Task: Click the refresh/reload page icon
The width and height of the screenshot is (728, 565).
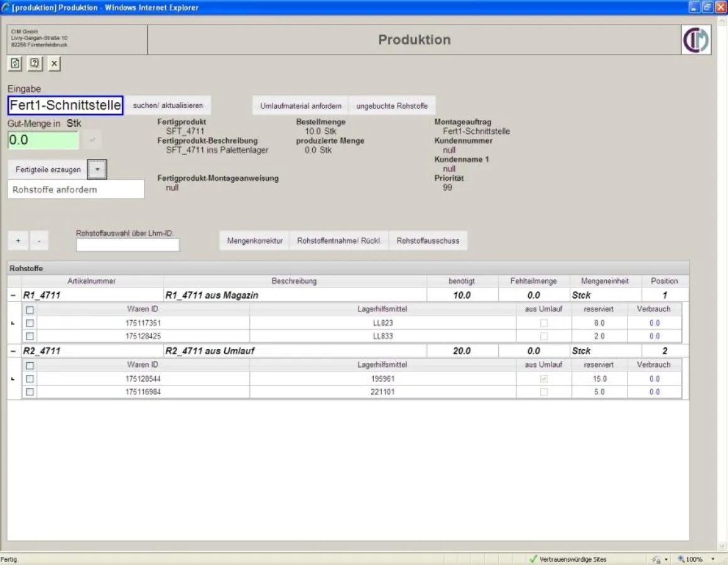Action: [14, 63]
